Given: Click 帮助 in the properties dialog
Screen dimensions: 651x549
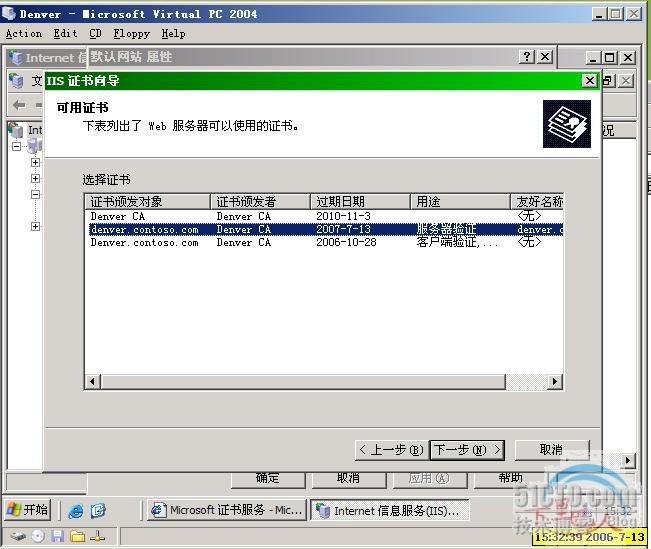Looking at the screenshot, I should [510, 479].
